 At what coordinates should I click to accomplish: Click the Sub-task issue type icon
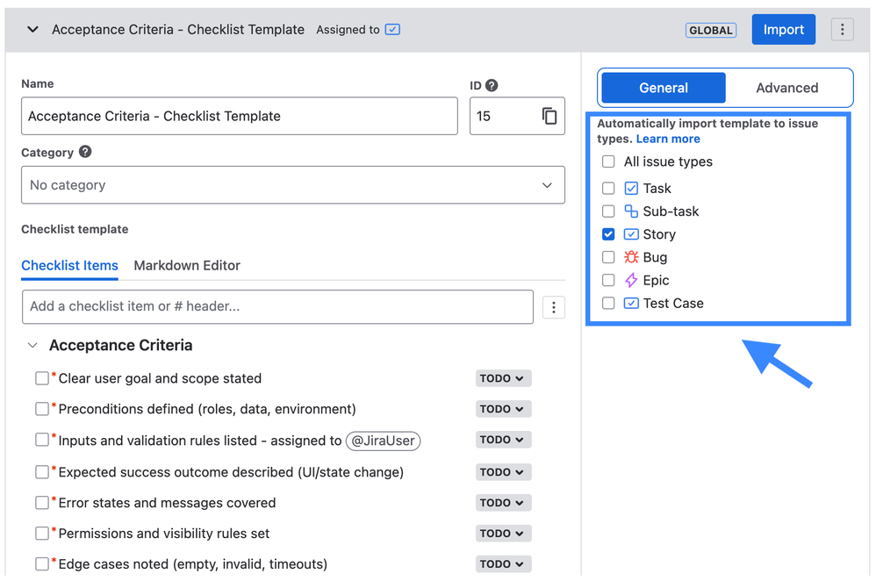(x=631, y=211)
